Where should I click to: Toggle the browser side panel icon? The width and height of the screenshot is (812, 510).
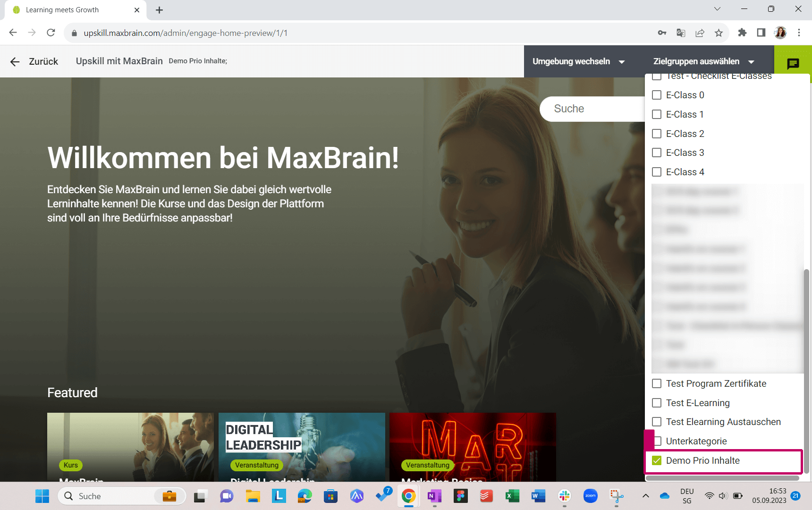[761, 33]
